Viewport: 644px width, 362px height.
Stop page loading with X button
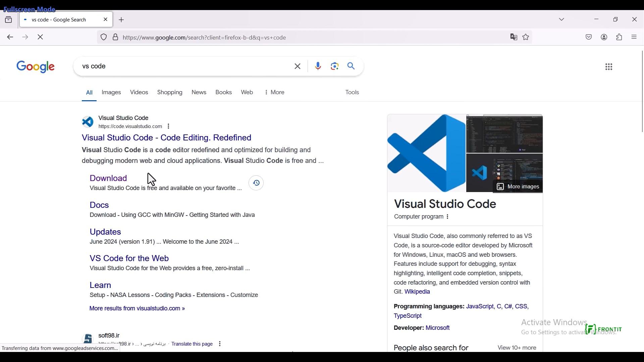[x=41, y=37]
